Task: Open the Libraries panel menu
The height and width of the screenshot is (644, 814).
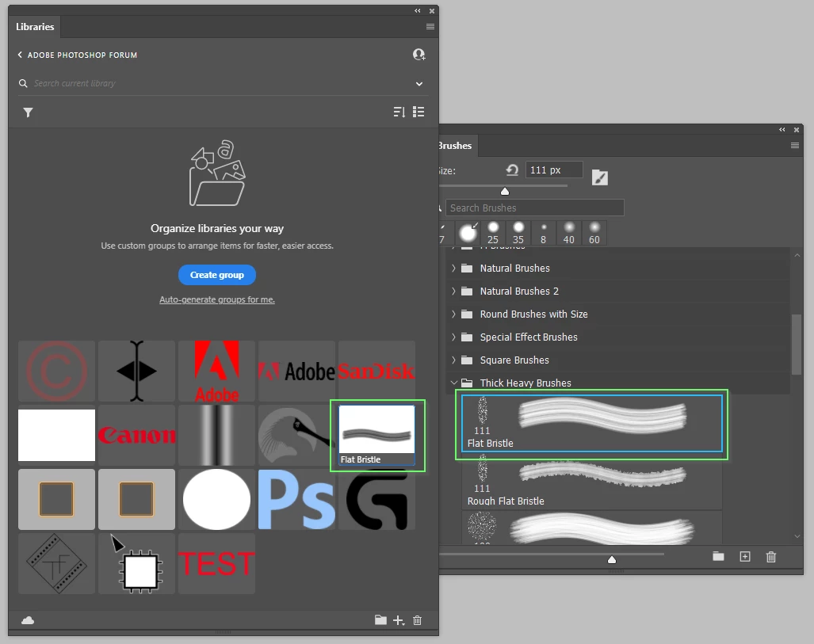Action: point(430,26)
